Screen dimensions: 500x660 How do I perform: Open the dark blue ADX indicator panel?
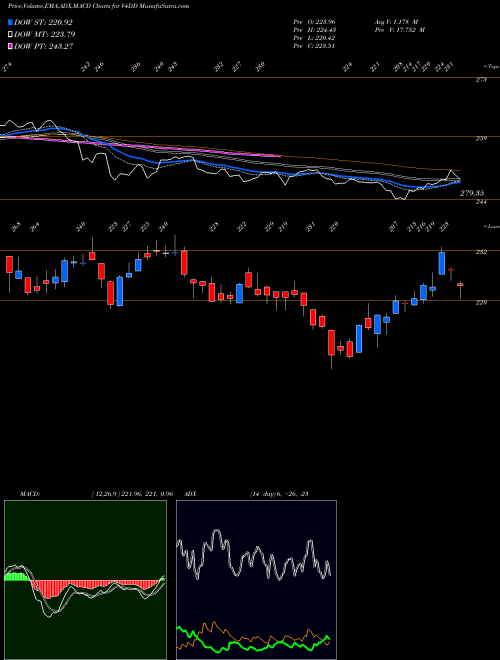256,580
